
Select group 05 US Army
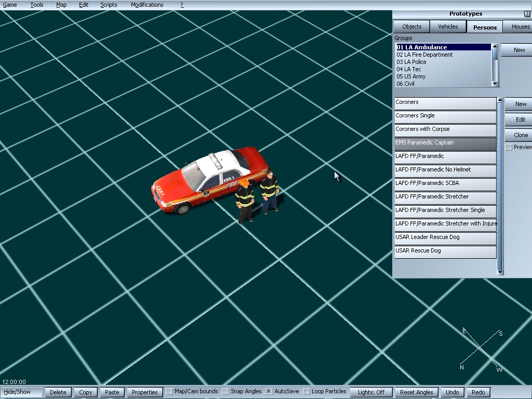pos(443,76)
